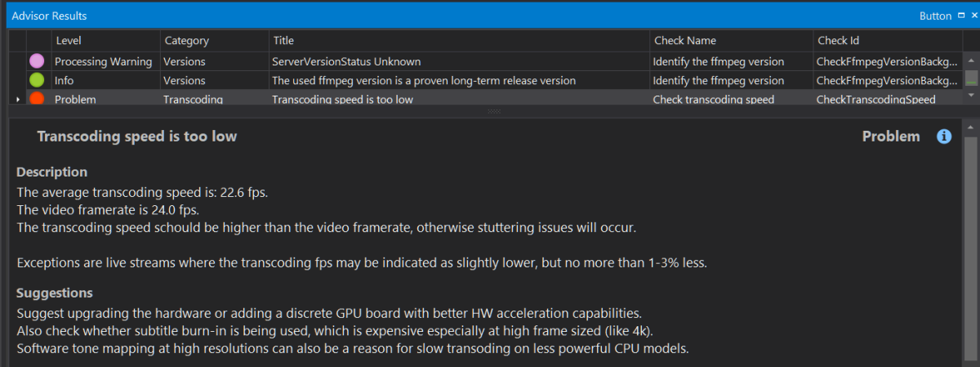
Task: Click the pink Processing Warning level dot
Action: [37, 61]
